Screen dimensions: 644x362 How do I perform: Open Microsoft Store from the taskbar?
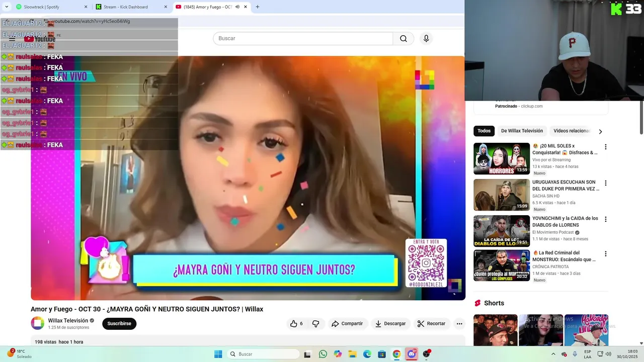click(x=382, y=354)
